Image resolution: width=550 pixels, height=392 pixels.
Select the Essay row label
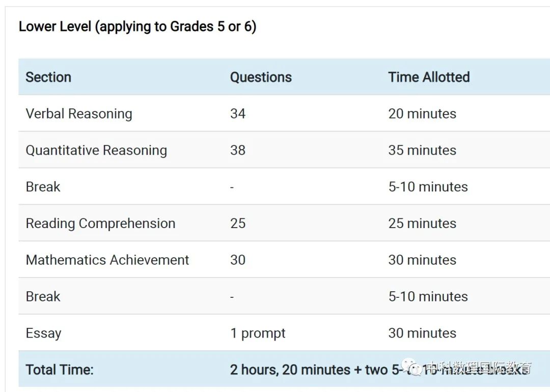pyautogui.click(x=43, y=333)
